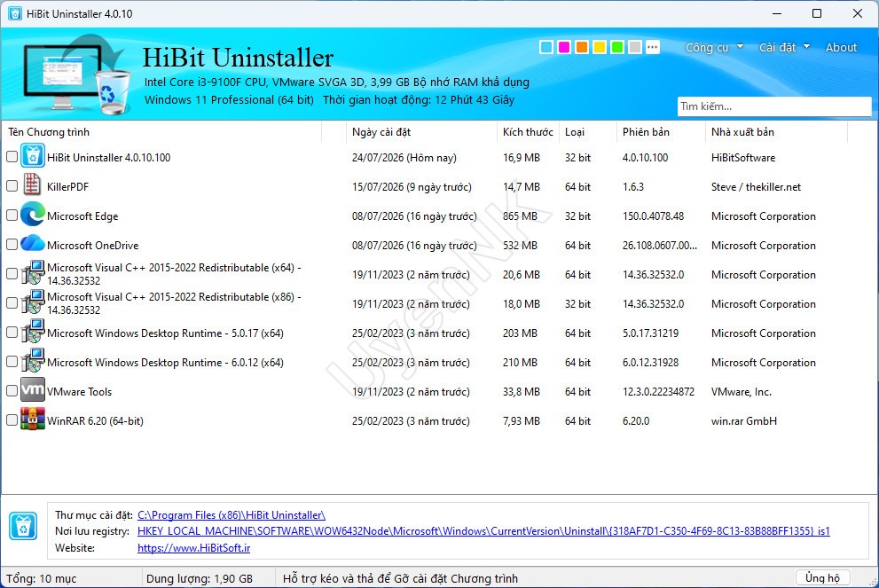This screenshot has width=879, height=588.
Task: Select the WinRAR 6.20 (64-bit) name
Action: 95,420
